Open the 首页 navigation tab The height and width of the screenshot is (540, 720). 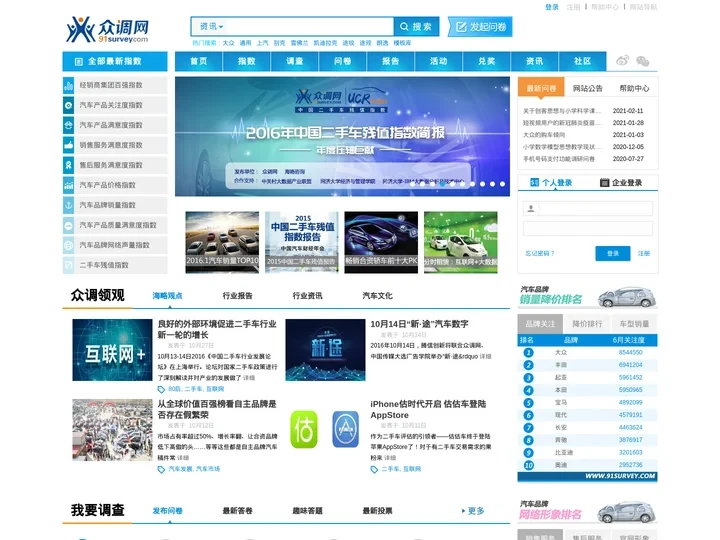pyautogui.click(x=199, y=62)
